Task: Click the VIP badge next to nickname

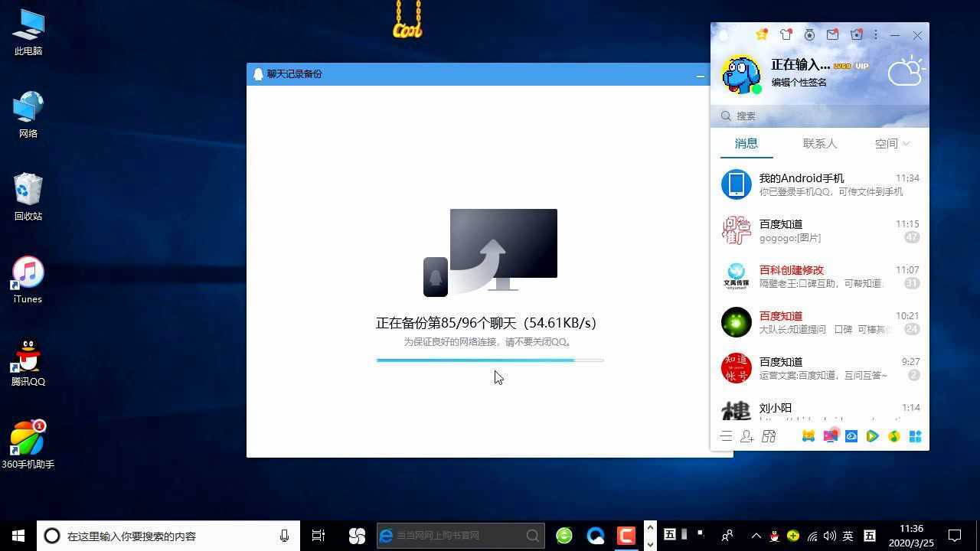Action: coord(862,66)
